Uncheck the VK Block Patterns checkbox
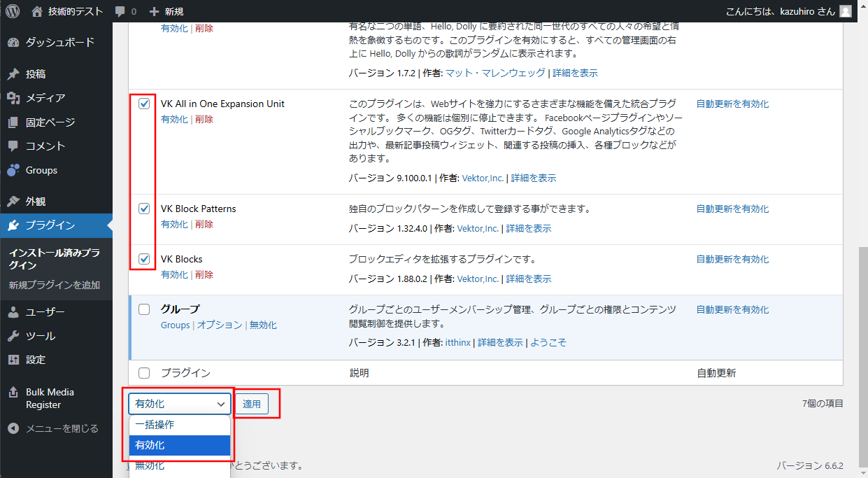Viewport: 868px width, 478px height. tap(144, 209)
